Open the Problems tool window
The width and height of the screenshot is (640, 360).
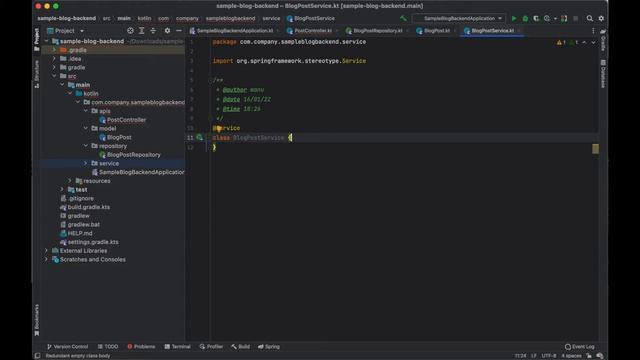pyautogui.click(x=141, y=347)
